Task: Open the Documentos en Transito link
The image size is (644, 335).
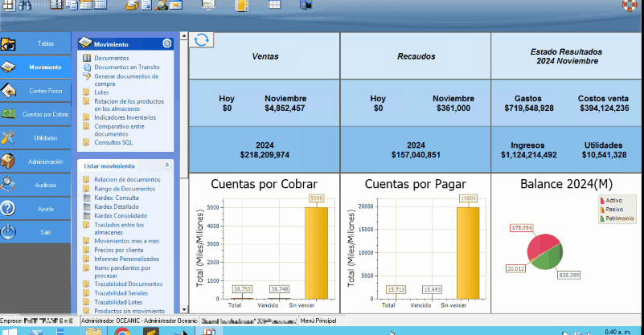Action: pos(126,67)
